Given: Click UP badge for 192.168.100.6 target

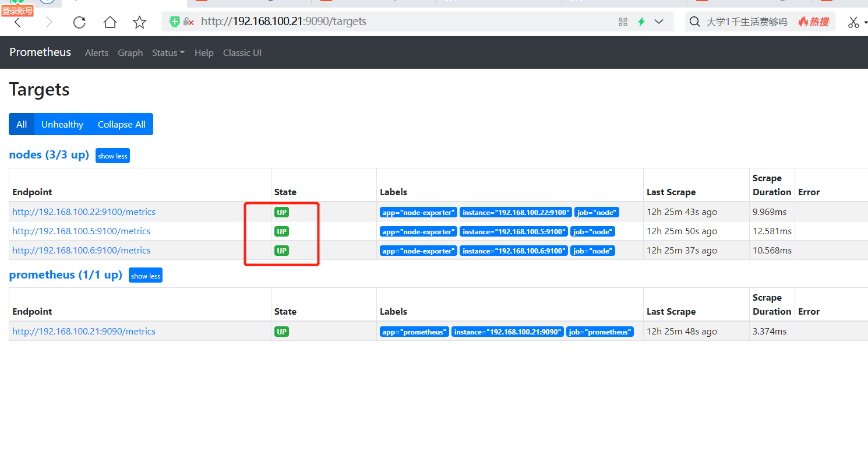Looking at the screenshot, I should [x=282, y=251].
